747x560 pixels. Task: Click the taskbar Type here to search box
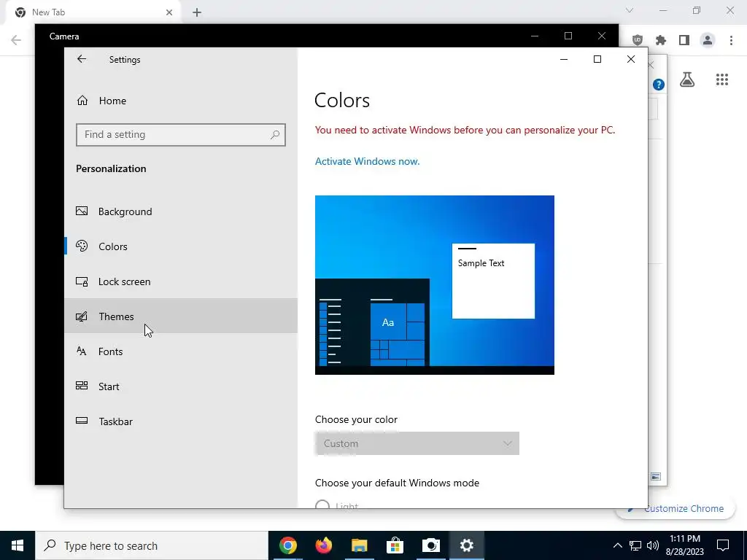point(152,545)
